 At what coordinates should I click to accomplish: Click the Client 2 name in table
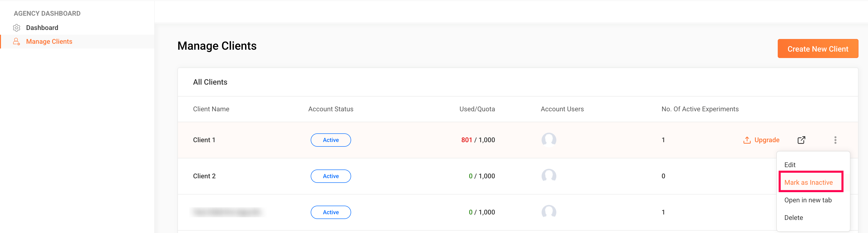[x=204, y=176]
